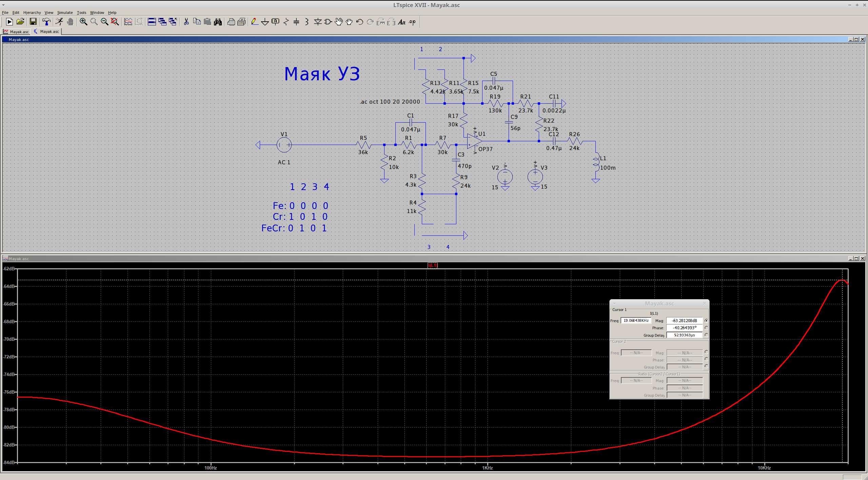Click the Cursor 1 Freq input field

636,321
